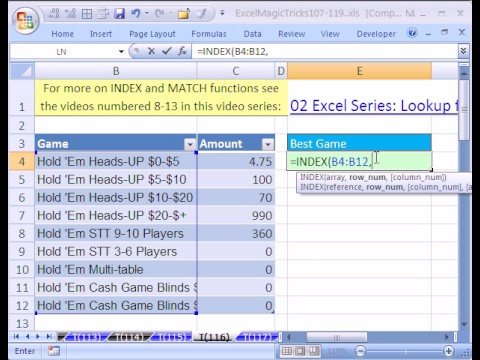
Task: Switch to sheet tab T(117)
Action: [258, 337]
